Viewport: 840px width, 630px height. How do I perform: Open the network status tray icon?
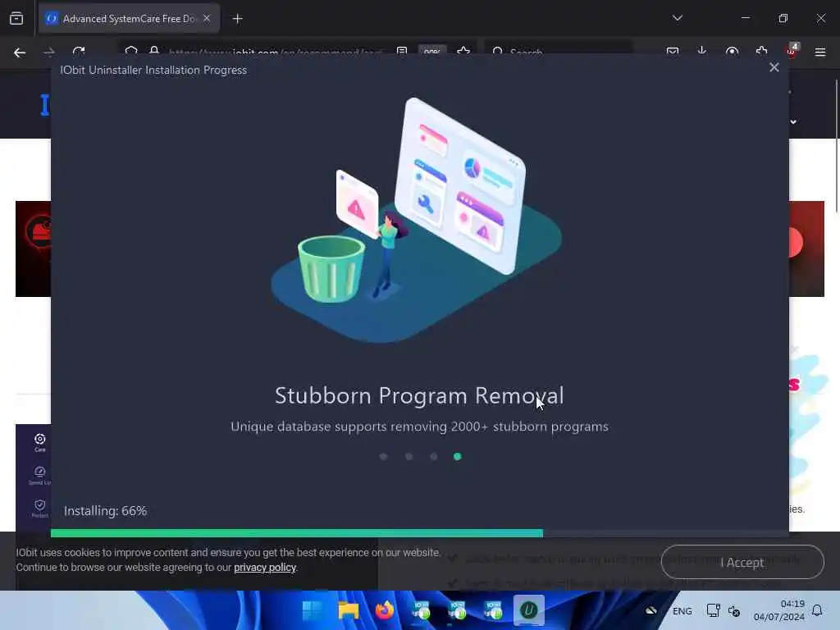[x=713, y=610]
